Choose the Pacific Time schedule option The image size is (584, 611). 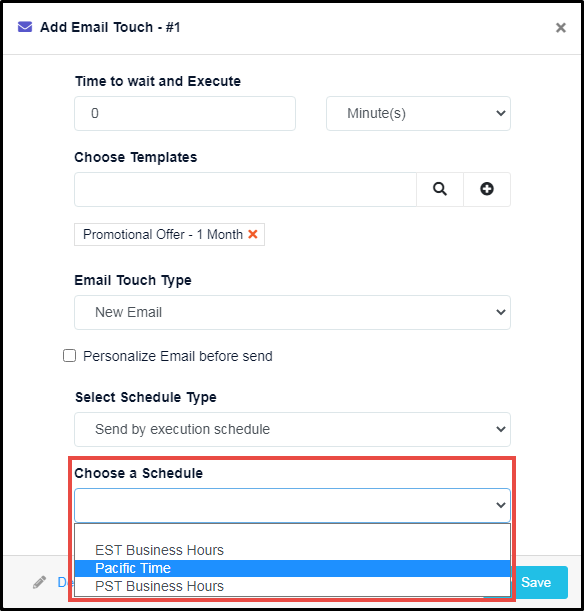click(292, 568)
